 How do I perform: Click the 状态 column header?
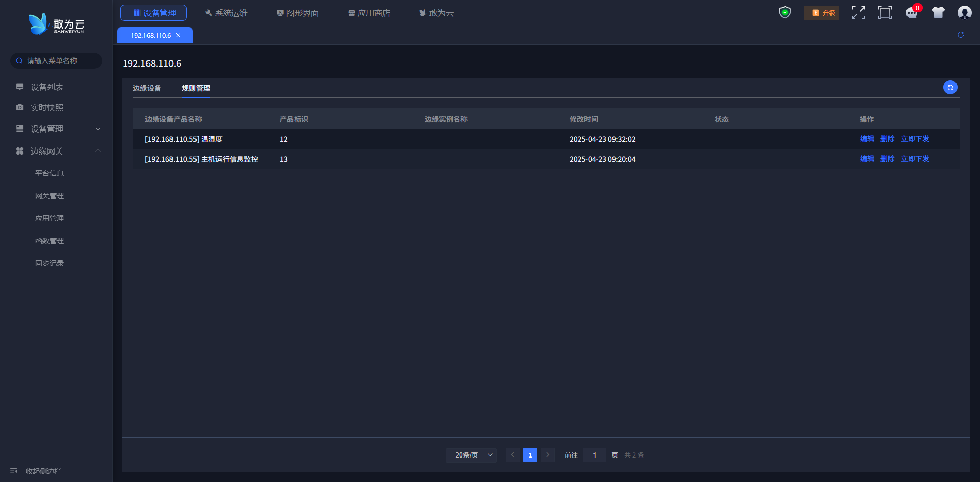(x=722, y=119)
